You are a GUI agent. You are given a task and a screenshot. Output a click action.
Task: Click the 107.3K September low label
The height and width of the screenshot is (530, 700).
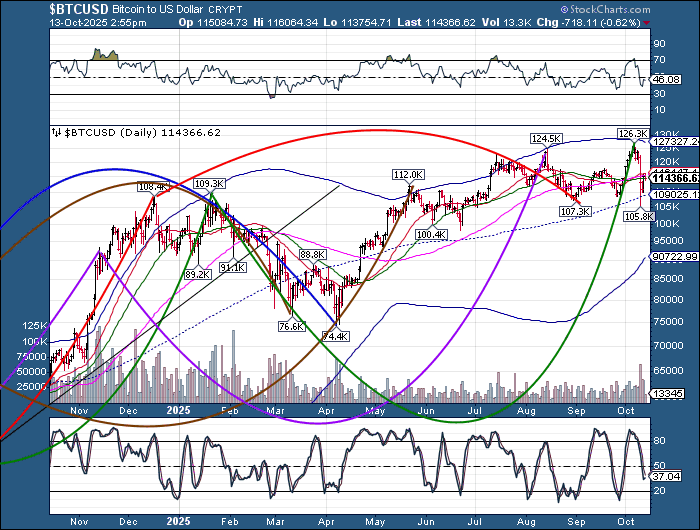(577, 211)
